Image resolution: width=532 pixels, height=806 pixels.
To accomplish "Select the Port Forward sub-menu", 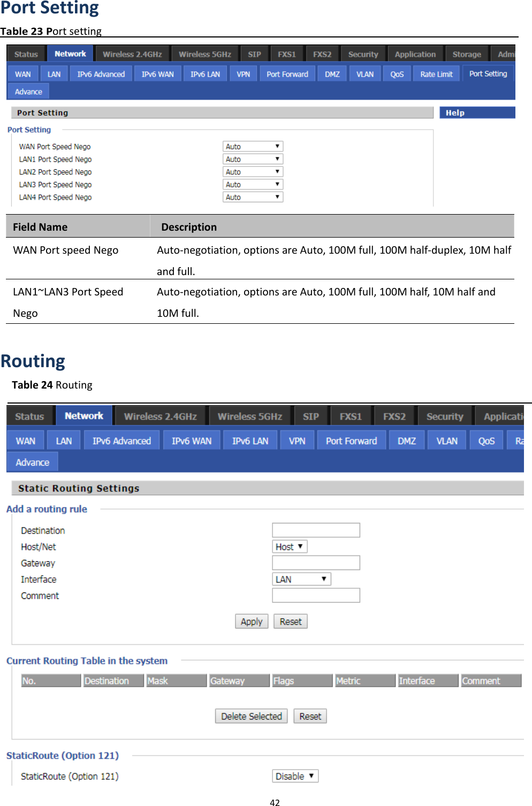I will pyautogui.click(x=287, y=73).
